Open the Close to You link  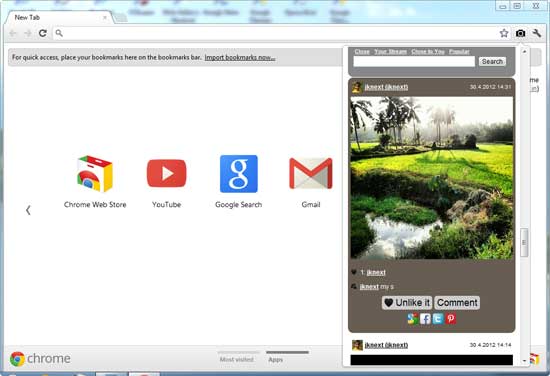coord(428,52)
